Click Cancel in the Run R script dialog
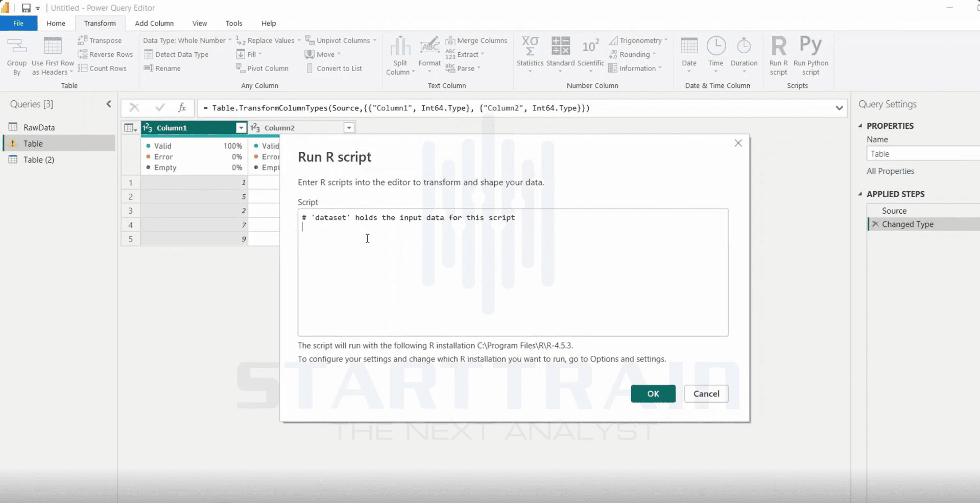Screen dimensions: 980x503 tap(706, 394)
